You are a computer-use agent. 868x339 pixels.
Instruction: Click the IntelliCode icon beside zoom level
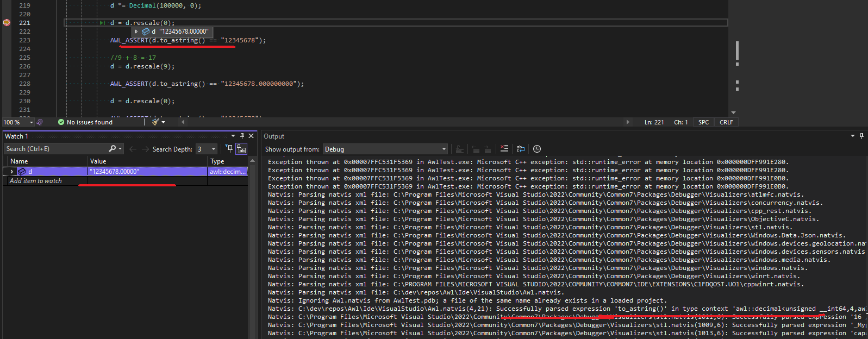pos(40,122)
